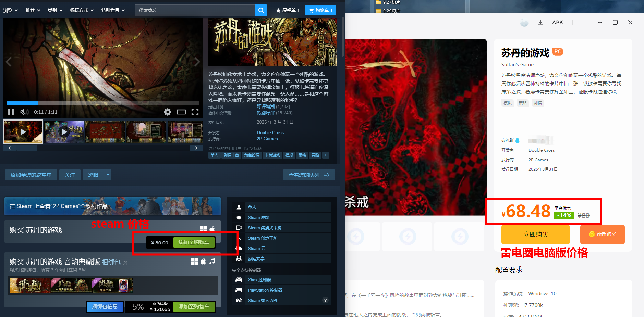
Task: Click the store search magnifier icon
Action: pos(261,10)
